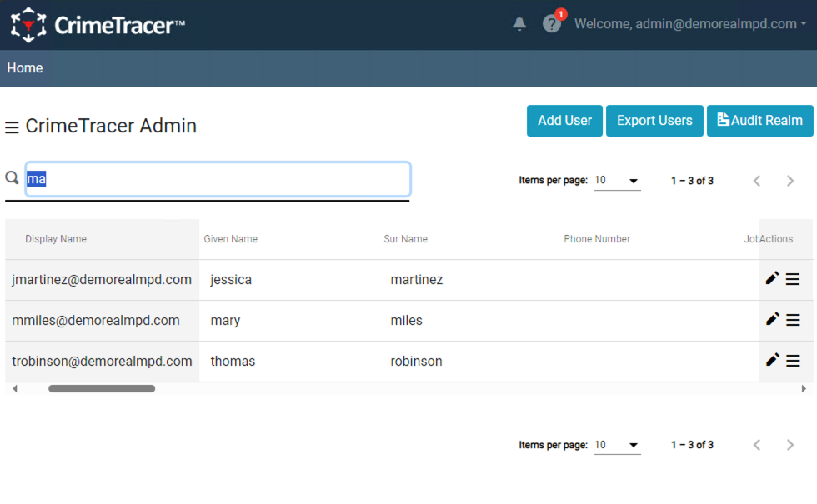
Task: Click the surname 'martinez'
Action: click(x=416, y=280)
